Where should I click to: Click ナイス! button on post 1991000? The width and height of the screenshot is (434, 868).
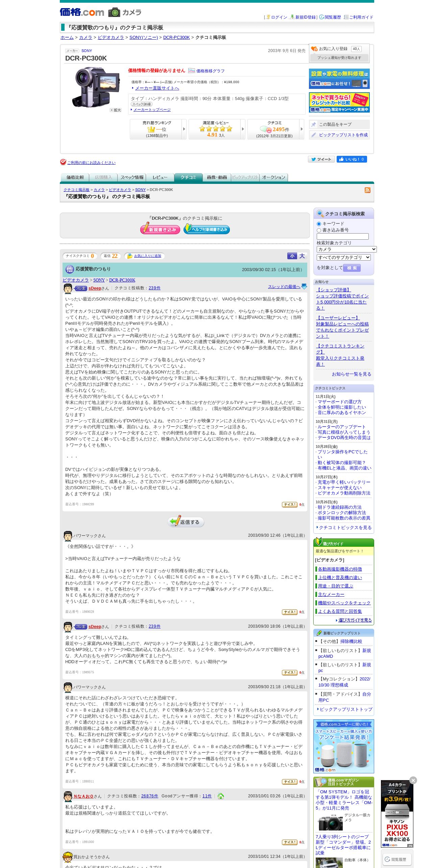[x=290, y=842]
